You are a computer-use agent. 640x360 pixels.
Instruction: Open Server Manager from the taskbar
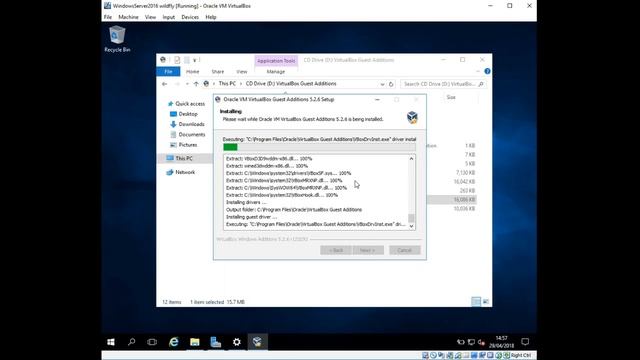tap(216, 342)
